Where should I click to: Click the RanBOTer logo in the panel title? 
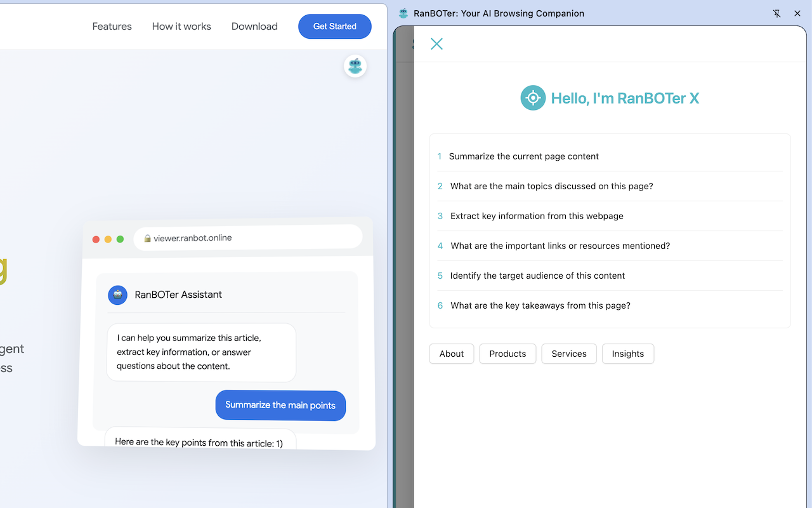tap(403, 13)
